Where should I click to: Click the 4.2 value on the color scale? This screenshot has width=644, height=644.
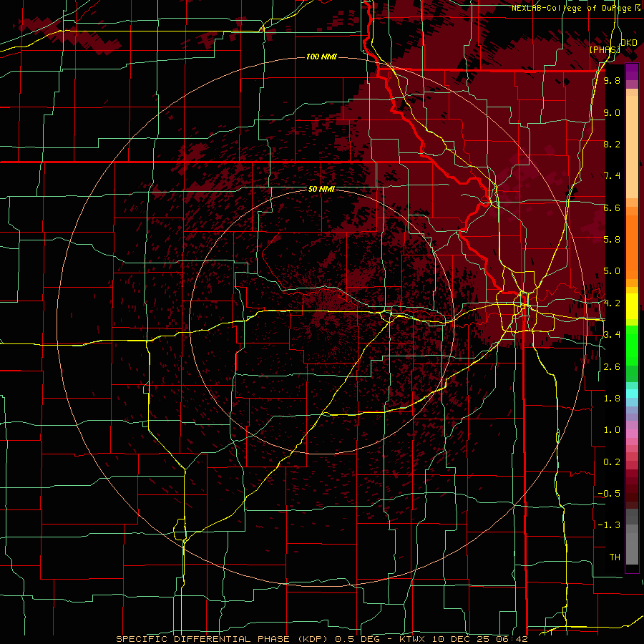click(612, 303)
